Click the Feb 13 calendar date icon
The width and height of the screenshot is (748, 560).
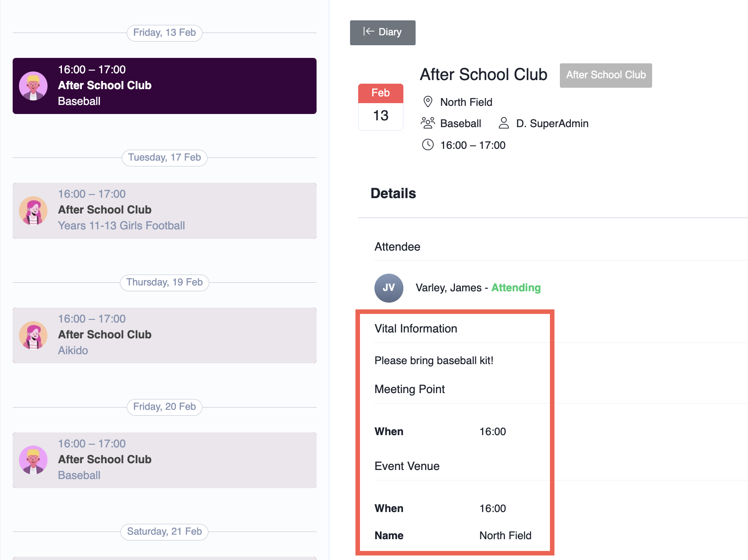(380, 107)
